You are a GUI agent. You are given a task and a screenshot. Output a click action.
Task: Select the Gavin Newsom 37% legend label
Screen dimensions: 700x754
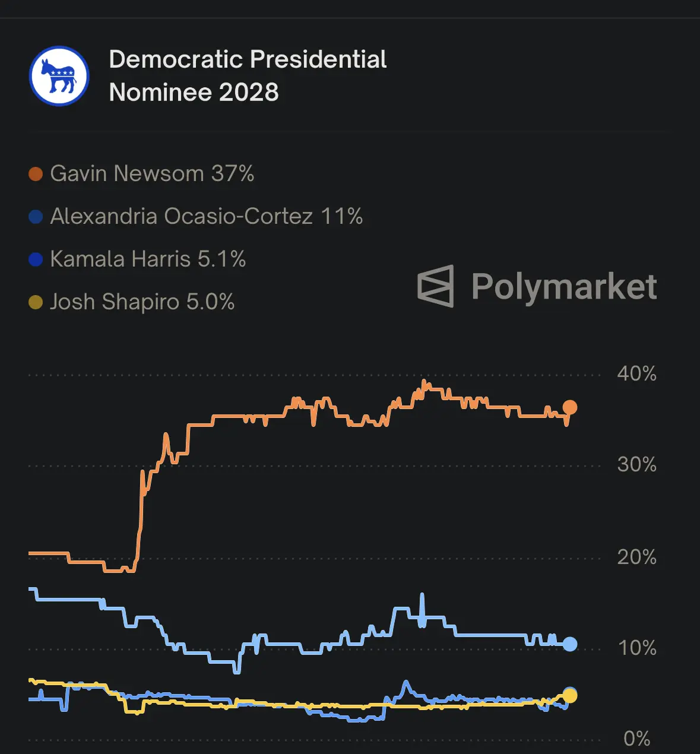[152, 174]
